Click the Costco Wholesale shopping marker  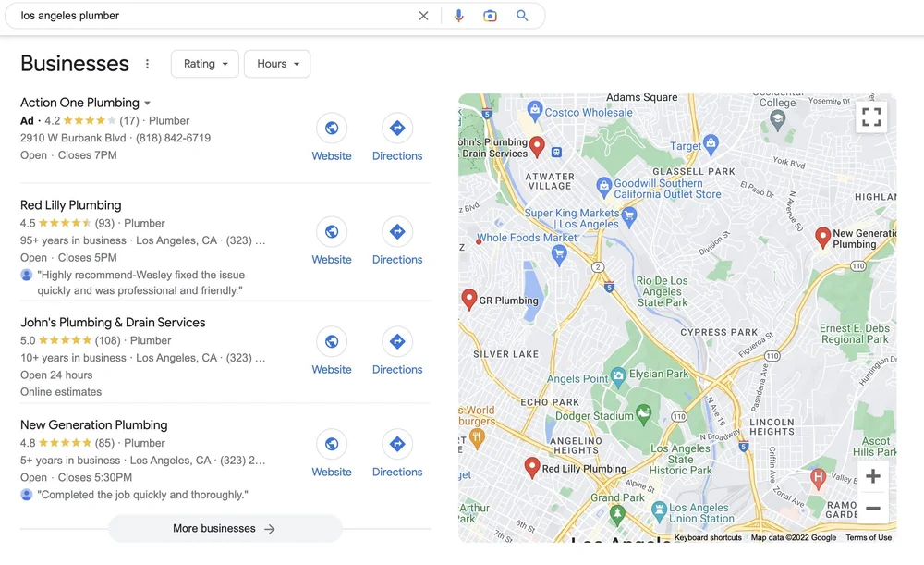[x=534, y=110]
